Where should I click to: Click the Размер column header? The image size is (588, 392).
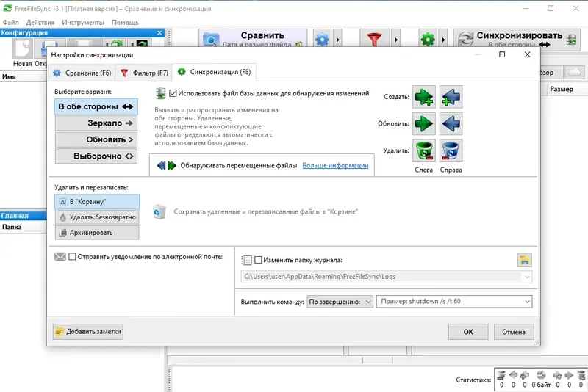[x=562, y=89]
